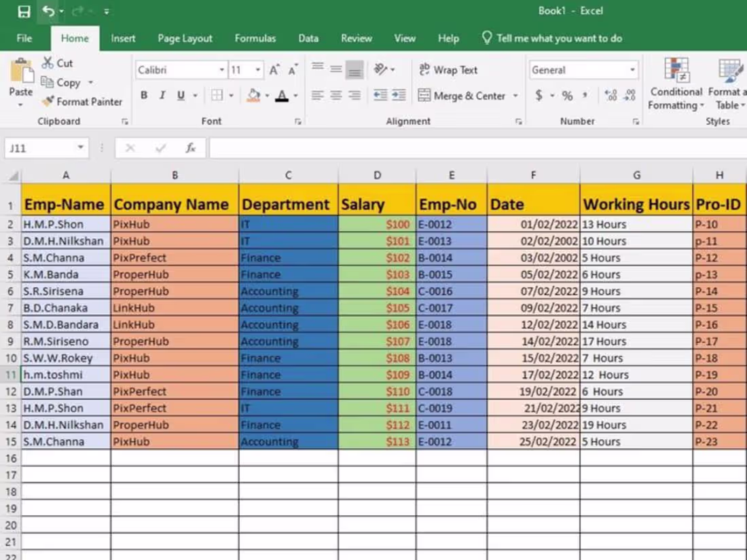The height and width of the screenshot is (560, 747).
Task: Select the Format Painter tool
Action: point(81,102)
